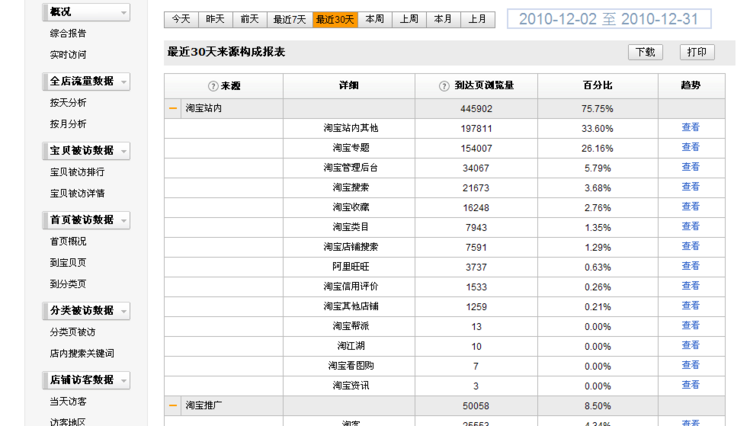View trend 查看 for 淘宝帮派 row
Viewport: 750px width, 426px height.
pyautogui.click(x=691, y=326)
